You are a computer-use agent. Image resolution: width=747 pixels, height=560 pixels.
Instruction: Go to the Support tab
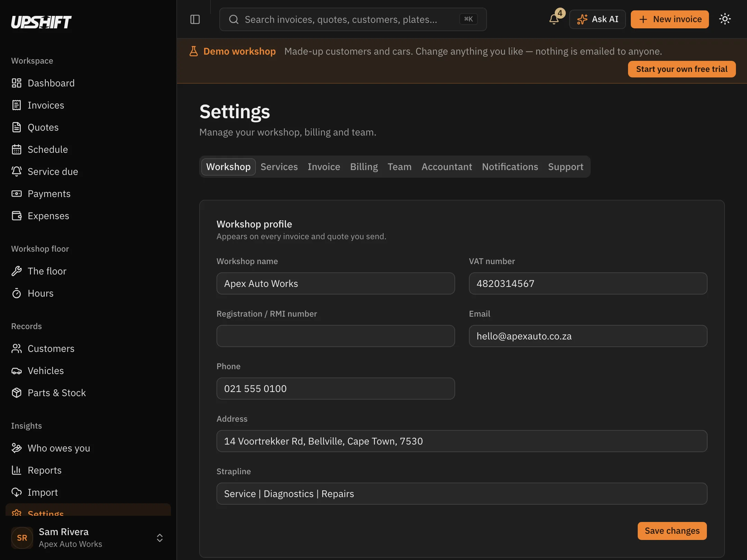[566, 167]
